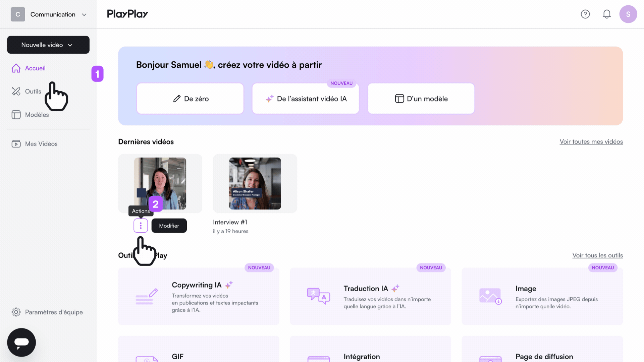Open Modèles in the sidebar
This screenshot has height=362, width=644.
coord(37,115)
